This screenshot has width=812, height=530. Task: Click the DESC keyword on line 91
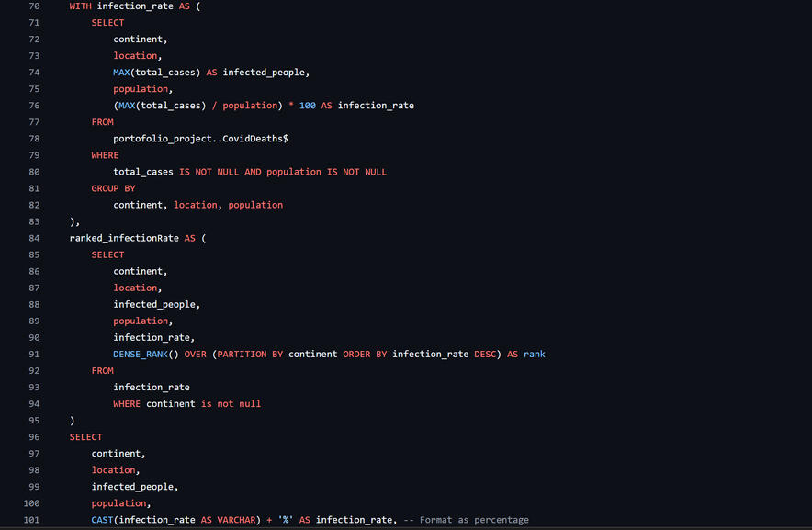tap(485, 355)
